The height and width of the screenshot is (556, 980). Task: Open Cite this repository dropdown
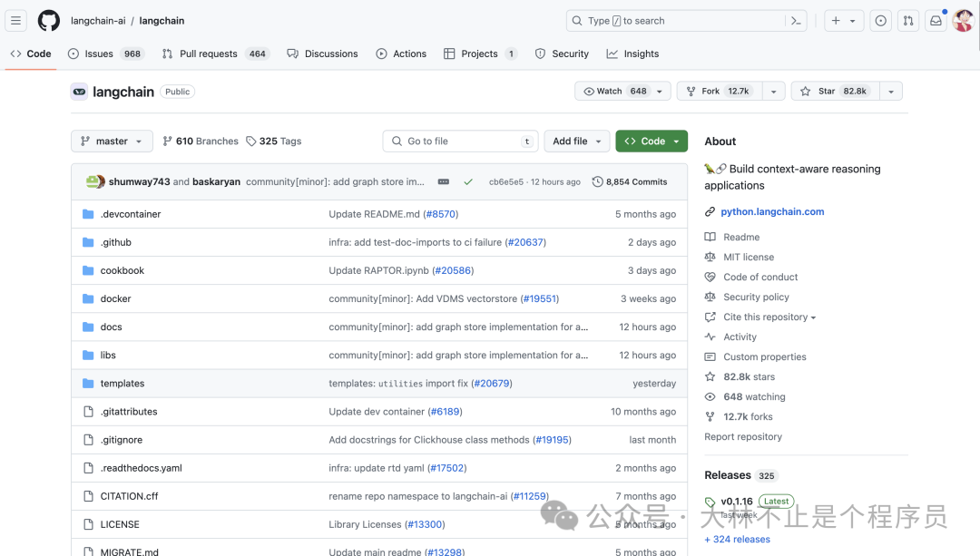click(x=769, y=317)
